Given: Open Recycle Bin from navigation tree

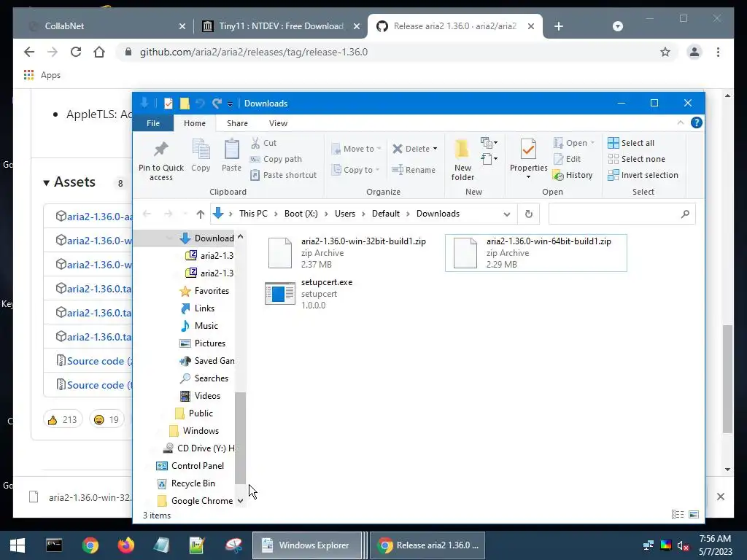Looking at the screenshot, I should coord(187,483).
